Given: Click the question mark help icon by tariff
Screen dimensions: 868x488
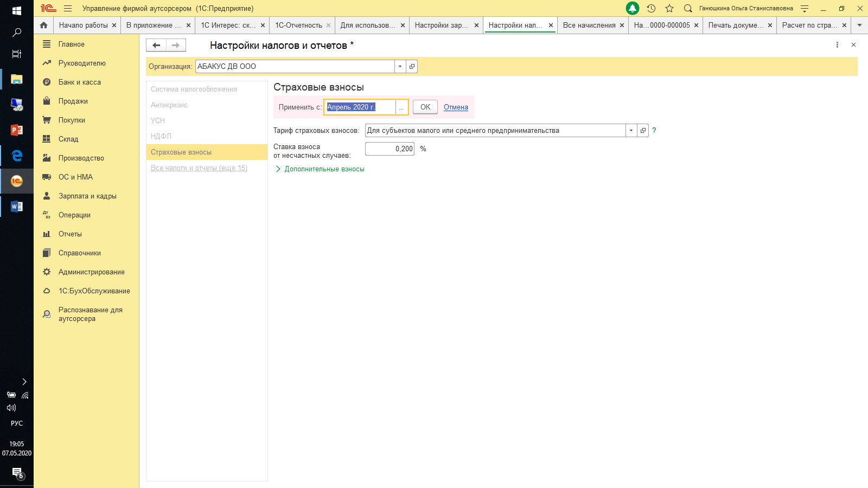Looking at the screenshot, I should tap(654, 130).
